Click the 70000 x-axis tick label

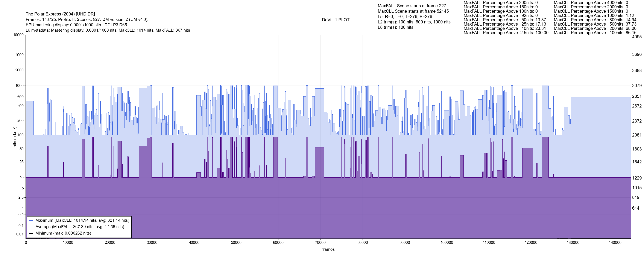pyautogui.click(x=320, y=243)
